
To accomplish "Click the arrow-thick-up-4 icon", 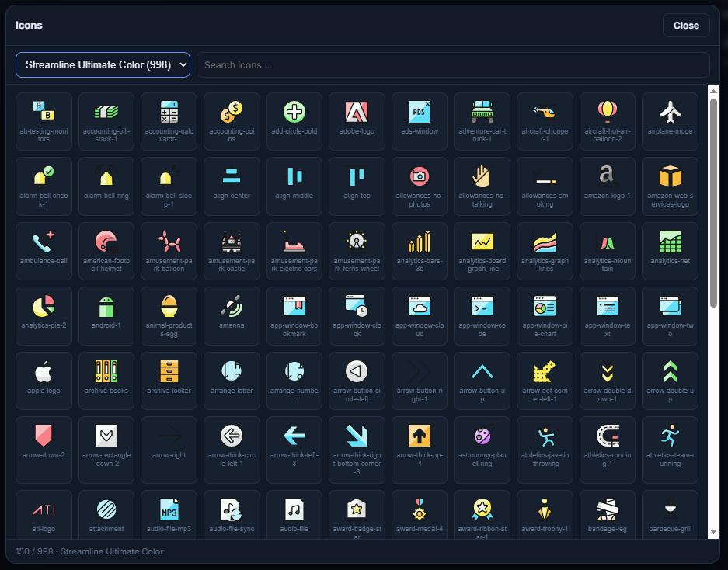I will [420, 450].
